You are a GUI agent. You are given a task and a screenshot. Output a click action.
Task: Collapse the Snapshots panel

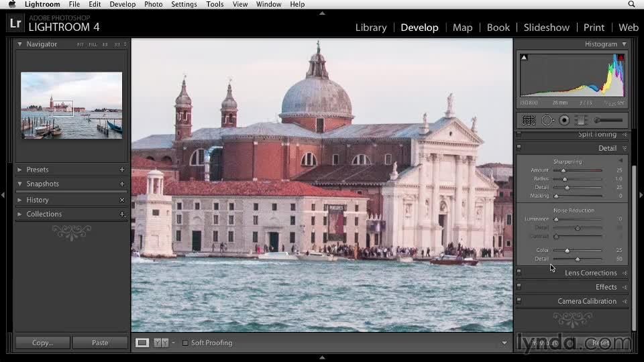pyautogui.click(x=19, y=184)
